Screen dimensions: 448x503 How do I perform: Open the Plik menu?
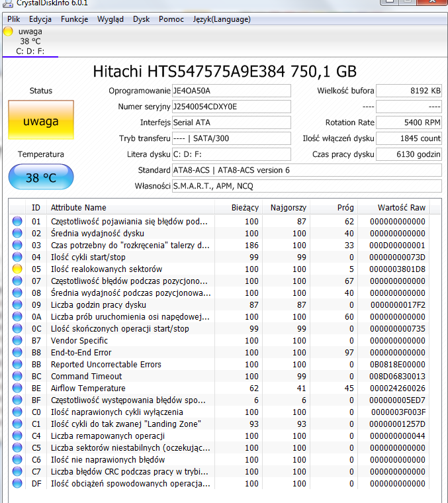point(13,19)
